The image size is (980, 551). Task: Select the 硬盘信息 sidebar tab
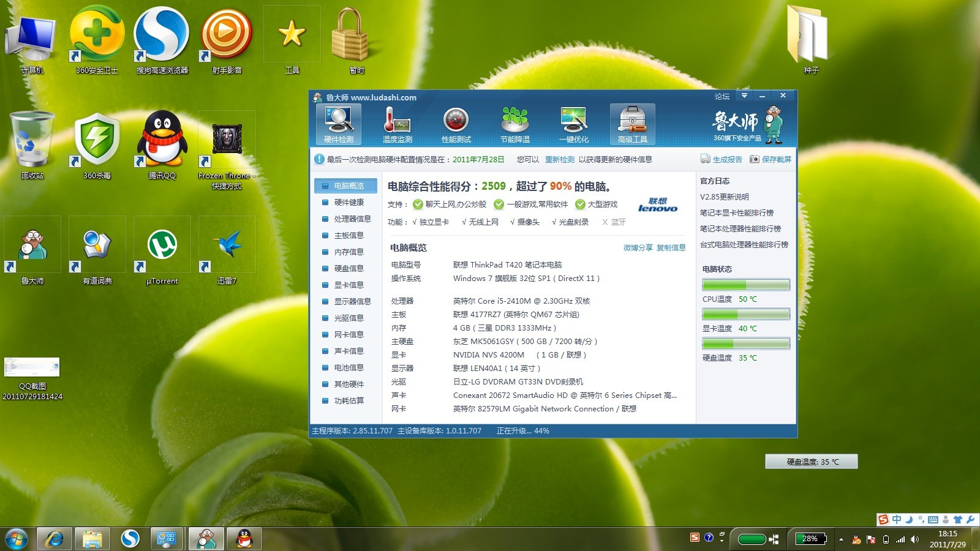(345, 268)
